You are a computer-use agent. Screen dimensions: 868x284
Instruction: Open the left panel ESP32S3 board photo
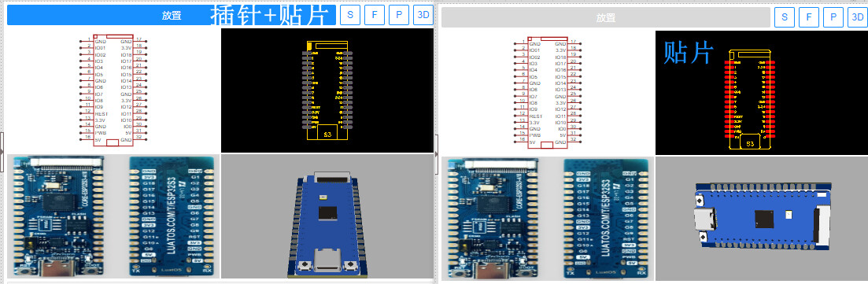113,216
